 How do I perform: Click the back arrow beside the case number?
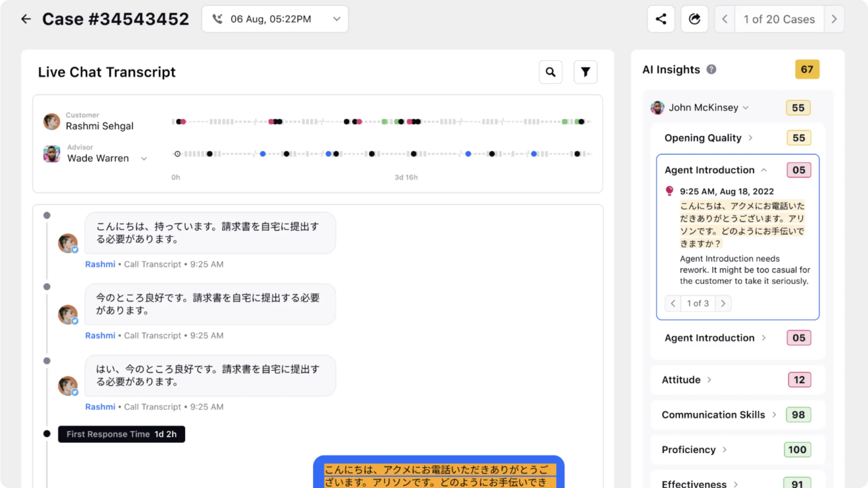(x=26, y=19)
